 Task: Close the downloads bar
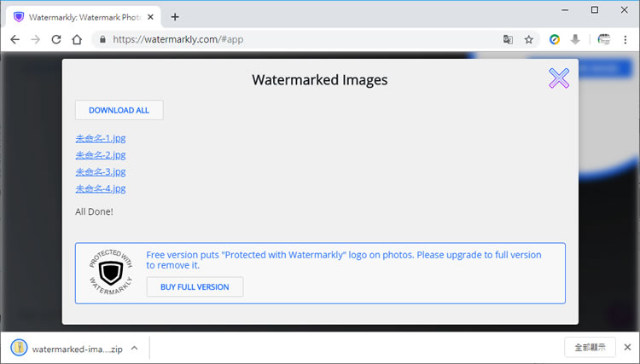point(628,347)
